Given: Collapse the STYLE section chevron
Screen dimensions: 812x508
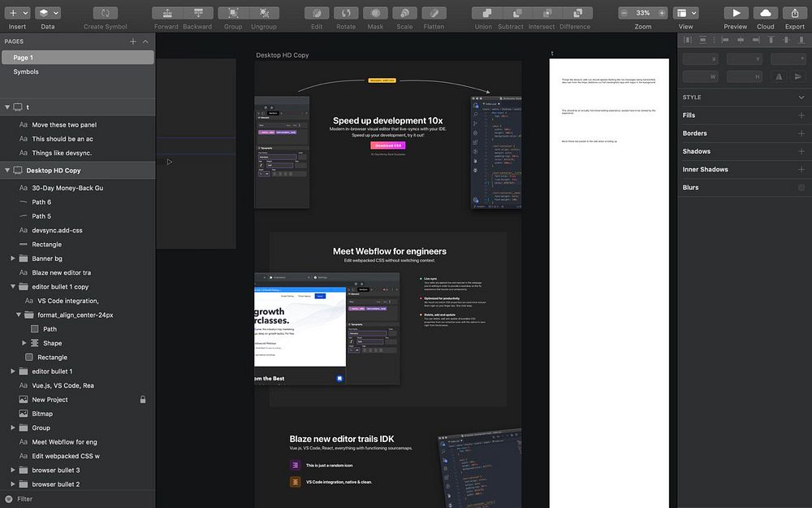Looking at the screenshot, I should pyautogui.click(x=801, y=98).
